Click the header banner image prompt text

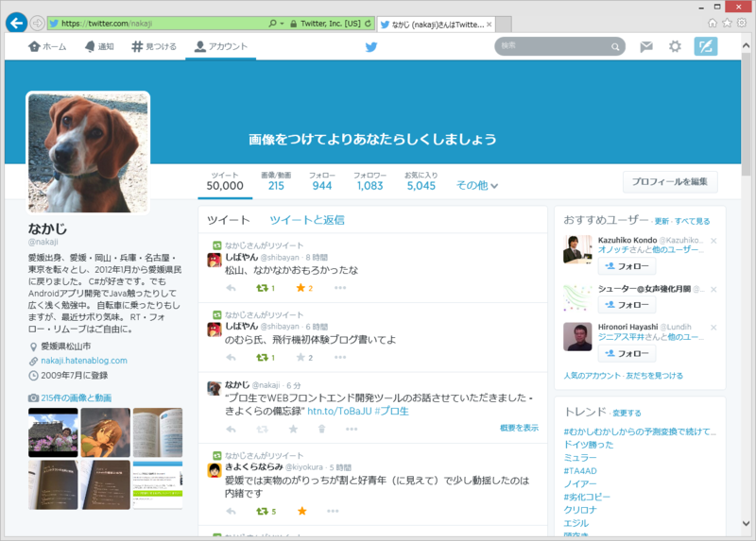click(372, 139)
